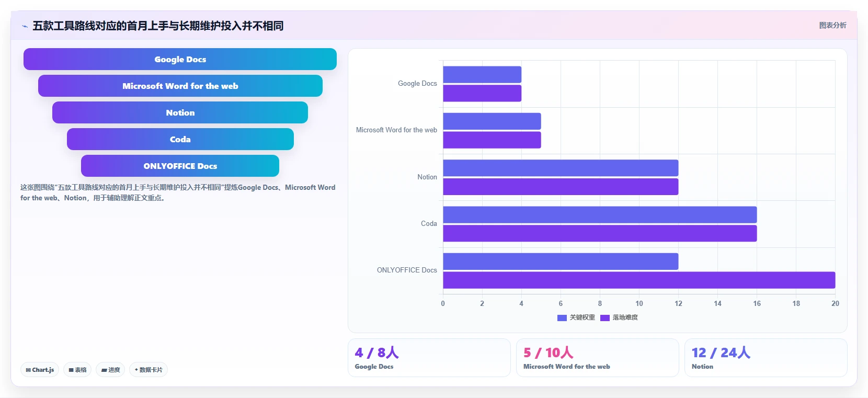
Task: Select the 表格 tag chip
Action: coord(77,370)
